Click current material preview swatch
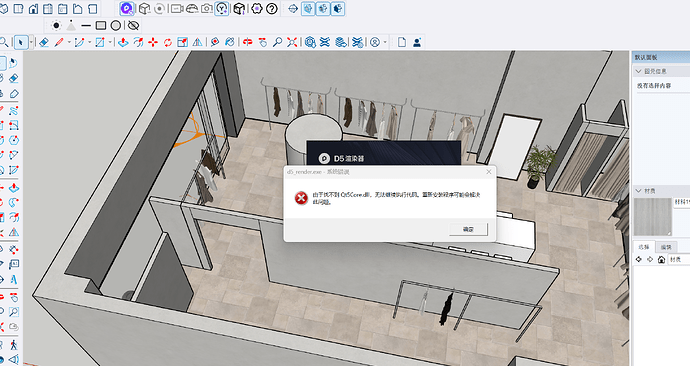Image resolution: width=690 pixels, height=366 pixels. pyautogui.click(x=653, y=217)
